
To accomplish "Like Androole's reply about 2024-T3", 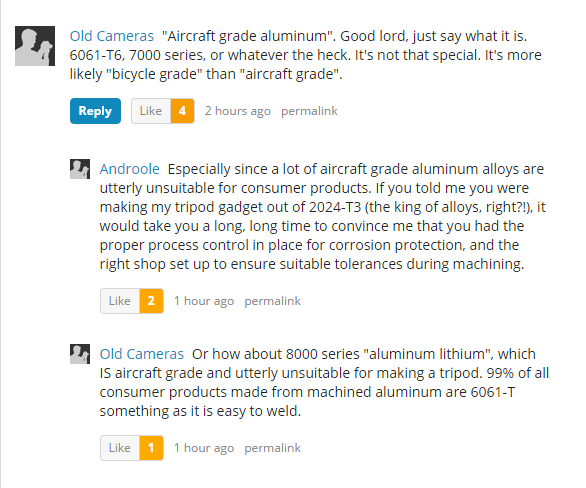I will [x=120, y=301].
